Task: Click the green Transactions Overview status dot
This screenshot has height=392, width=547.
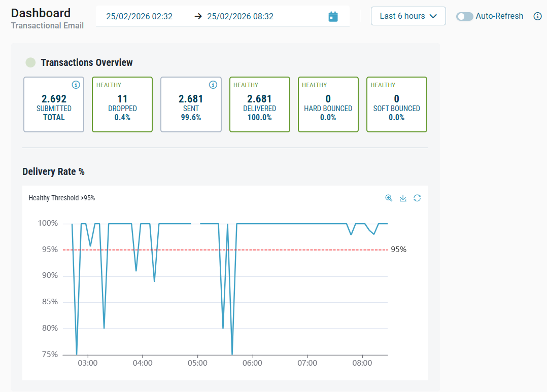Action: pyautogui.click(x=31, y=63)
